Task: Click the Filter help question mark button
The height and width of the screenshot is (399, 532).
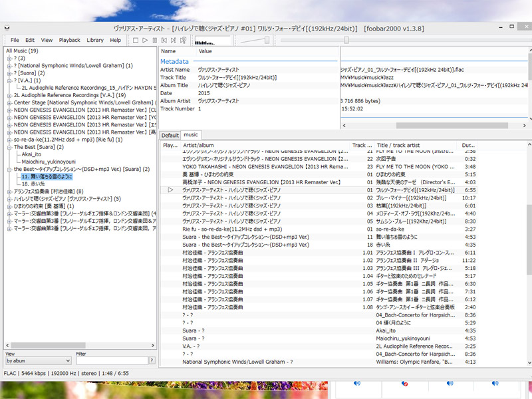Action: point(152,360)
